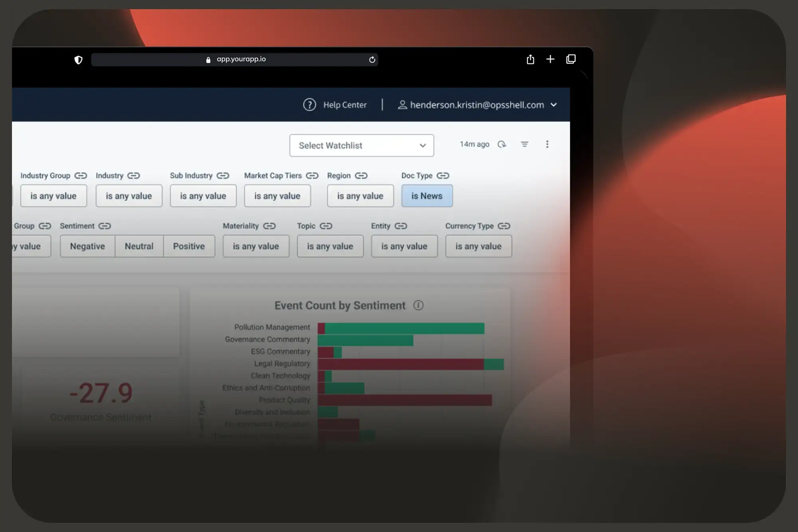Open the Doc Type 'is News' filter
The height and width of the screenshot is (532, 798).
427,196
